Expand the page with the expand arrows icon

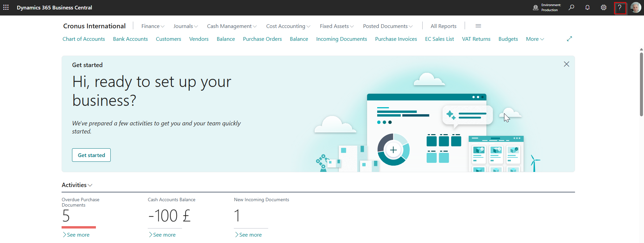point(569,39)
